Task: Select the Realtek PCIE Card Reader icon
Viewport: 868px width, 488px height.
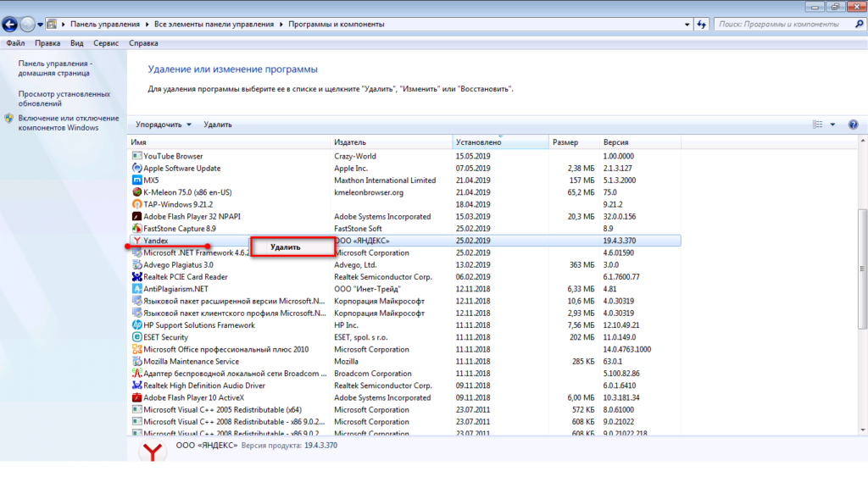Action: [x=136, y=277]
